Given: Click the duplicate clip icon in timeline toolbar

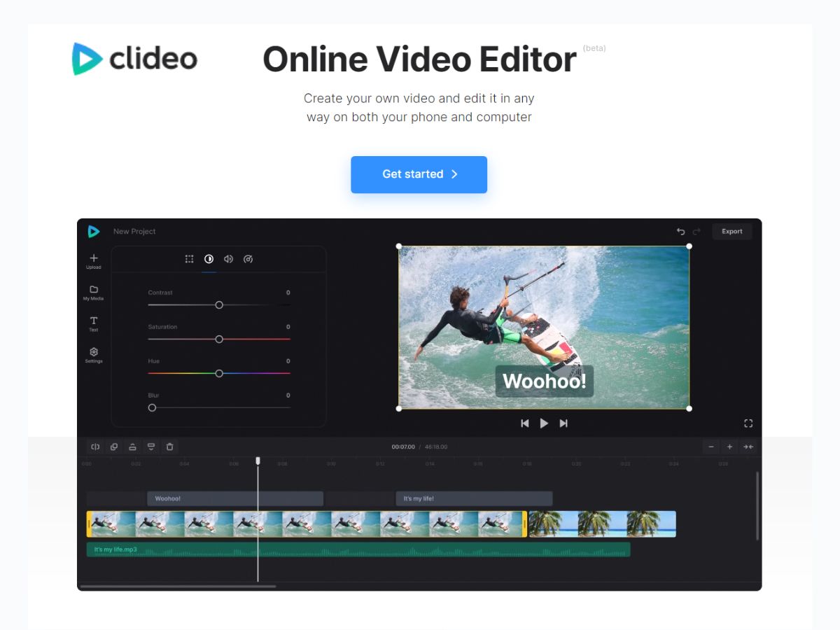Looking at the screenshot, I should point(114,447).
